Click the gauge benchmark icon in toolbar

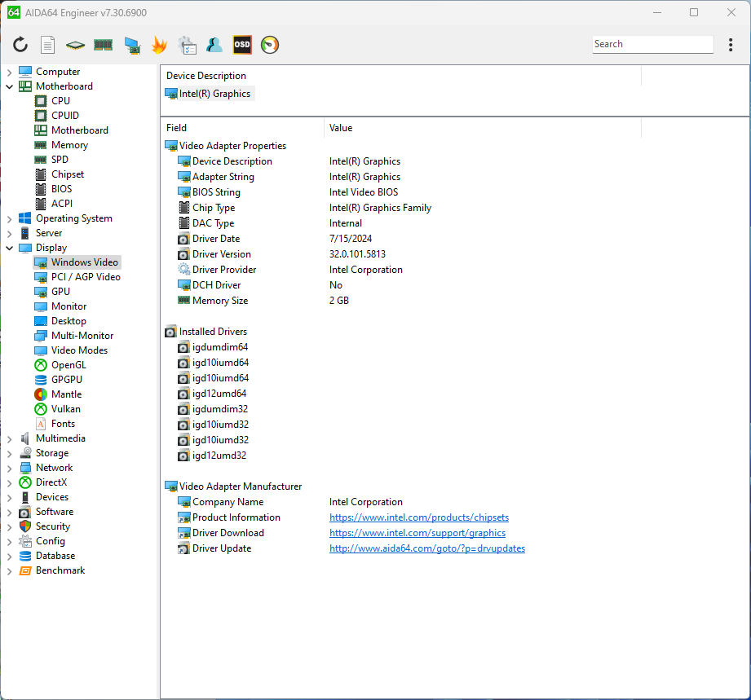[270, 46]
